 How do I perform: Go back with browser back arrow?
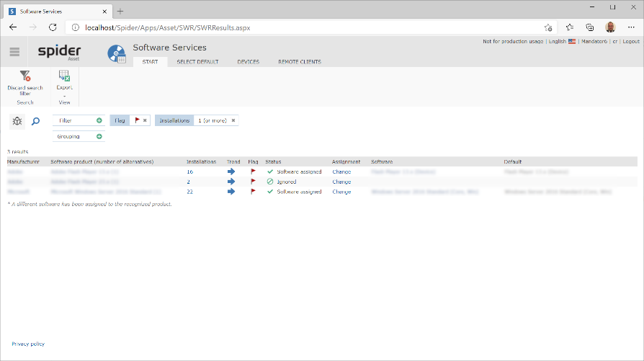tap(13, 27)
